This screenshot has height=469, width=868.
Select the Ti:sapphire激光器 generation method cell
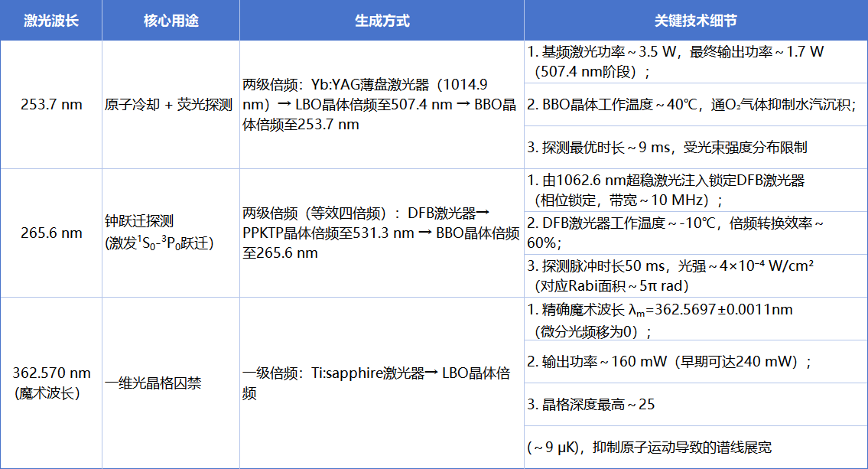380,383
